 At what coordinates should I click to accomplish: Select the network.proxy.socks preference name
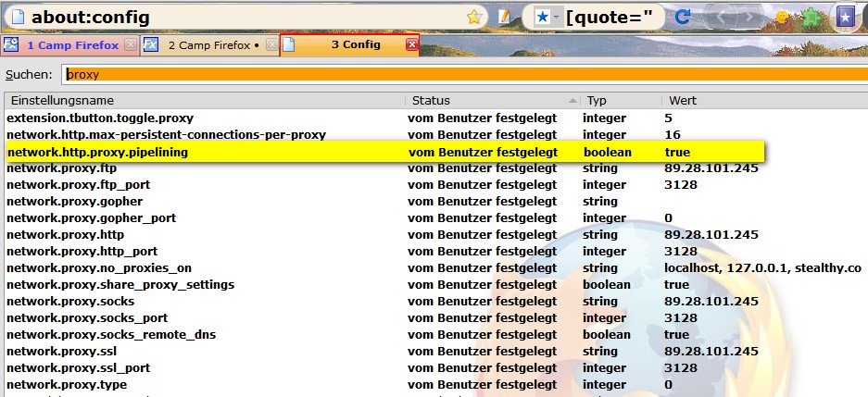(70, 302)
